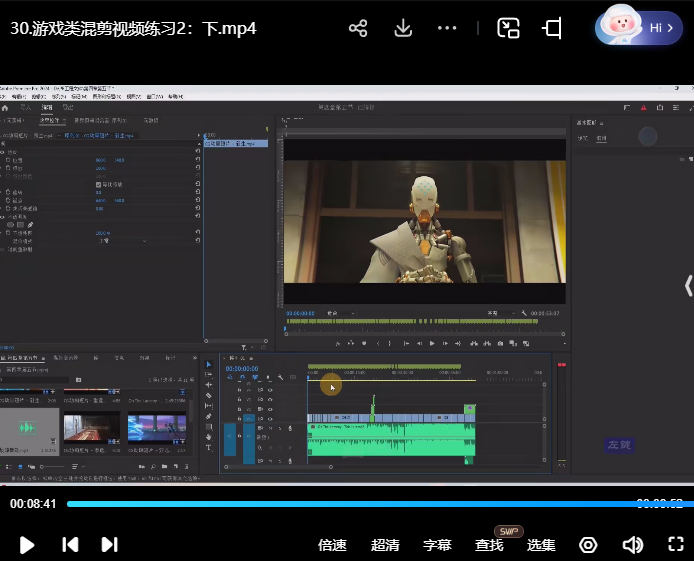694x561 pixels.
Task: Open the Hi assistant avatar button
Action: coord(639,28)
